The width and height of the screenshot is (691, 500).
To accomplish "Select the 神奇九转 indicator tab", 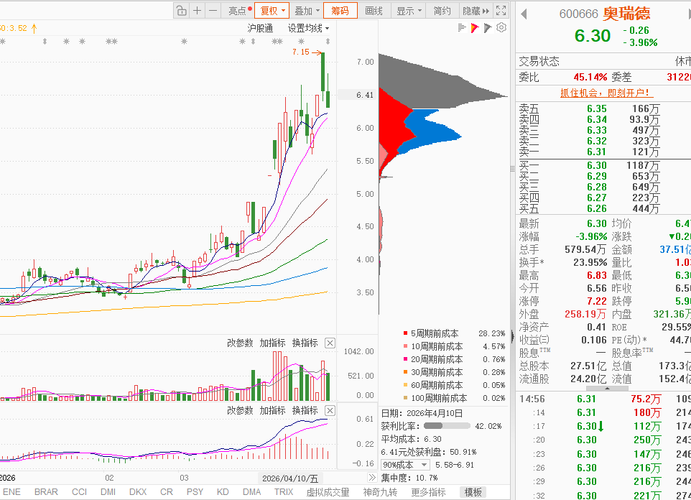I will pos(380,492).
